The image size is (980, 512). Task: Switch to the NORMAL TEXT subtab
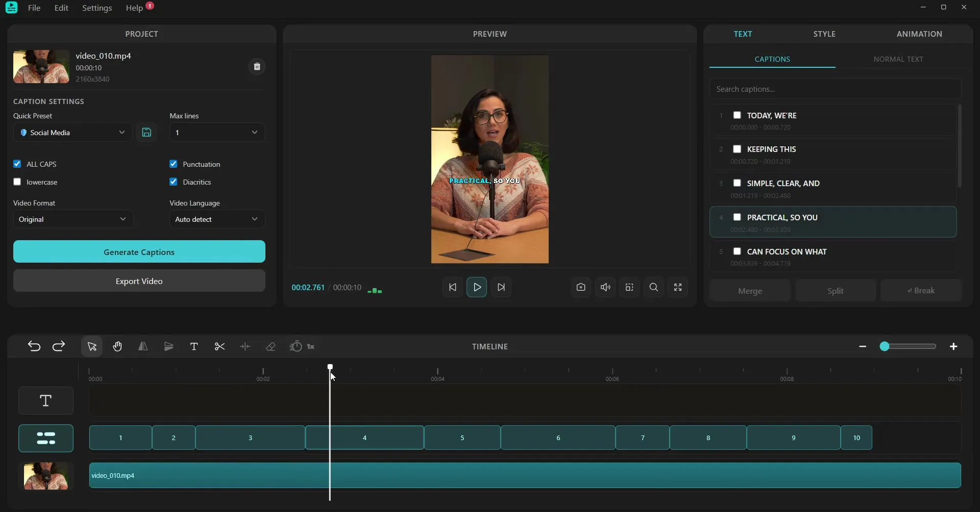(898, 59)
